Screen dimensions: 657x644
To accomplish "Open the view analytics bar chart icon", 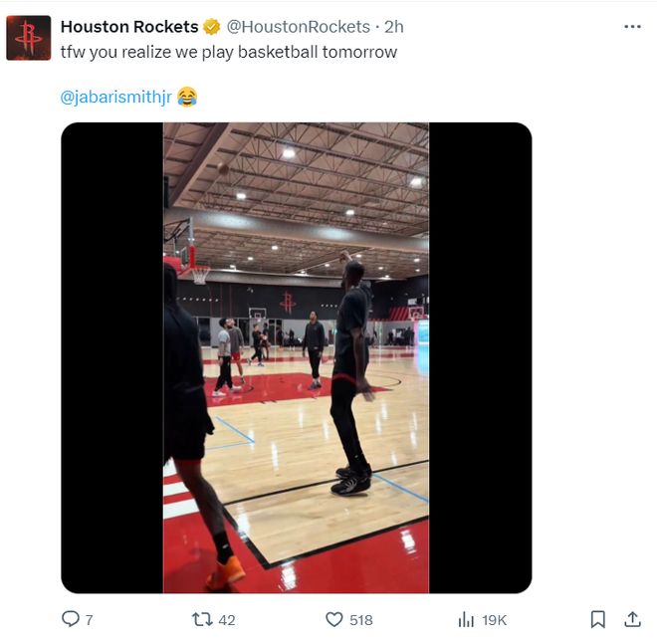I will coord(466,619).
